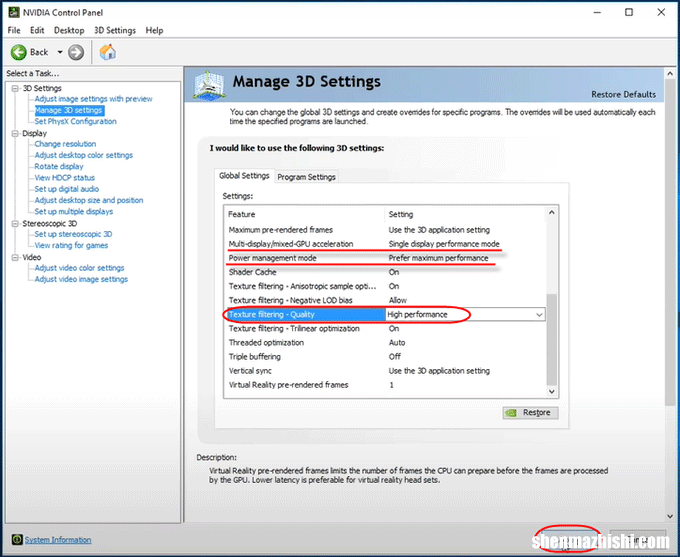Collapse the Stereoscopic 3D tree node
680x557 pixels.
tap(15, 224)
